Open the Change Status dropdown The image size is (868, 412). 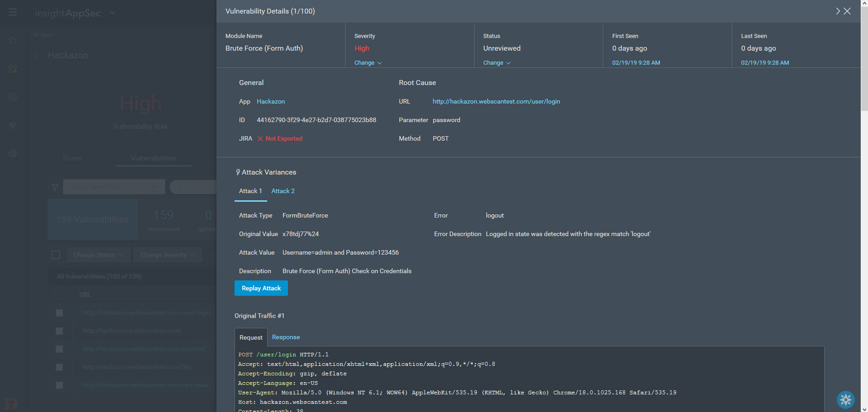pyautogui.click(x=98, y=255)
